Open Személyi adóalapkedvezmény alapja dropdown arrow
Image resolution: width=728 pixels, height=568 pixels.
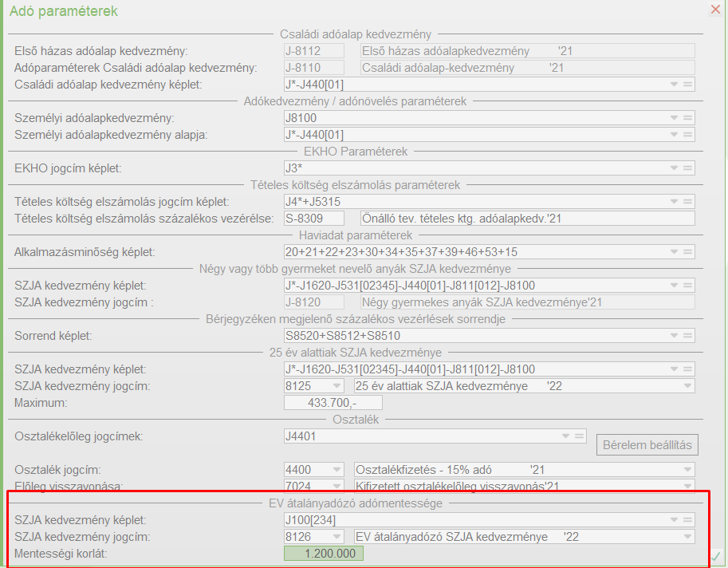[x=674, y=135]
